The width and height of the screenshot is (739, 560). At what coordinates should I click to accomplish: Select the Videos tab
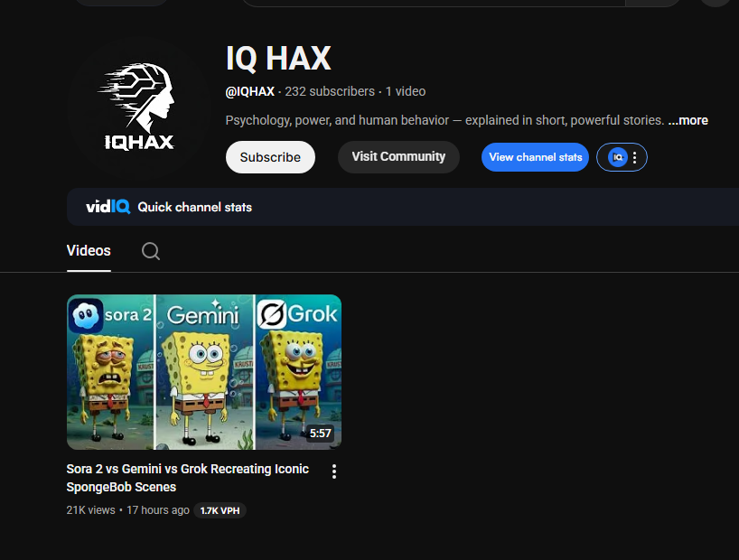(89, 250)
